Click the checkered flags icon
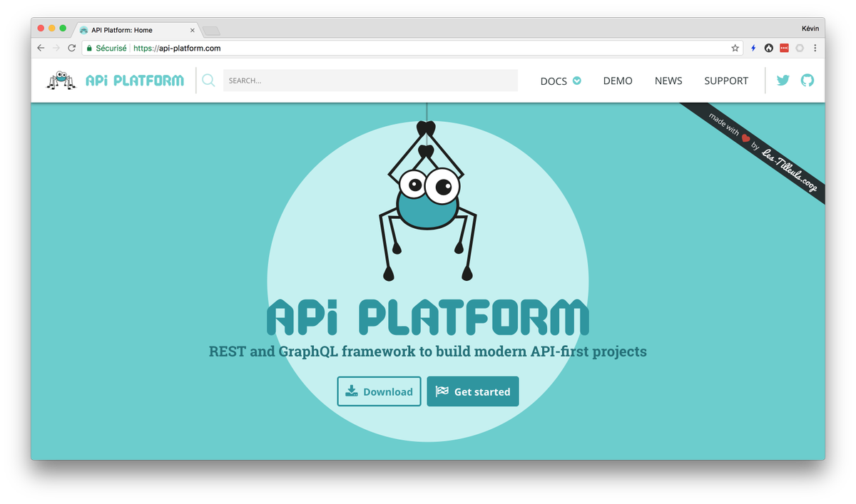The image size is (856, 504). coord(442,391)
